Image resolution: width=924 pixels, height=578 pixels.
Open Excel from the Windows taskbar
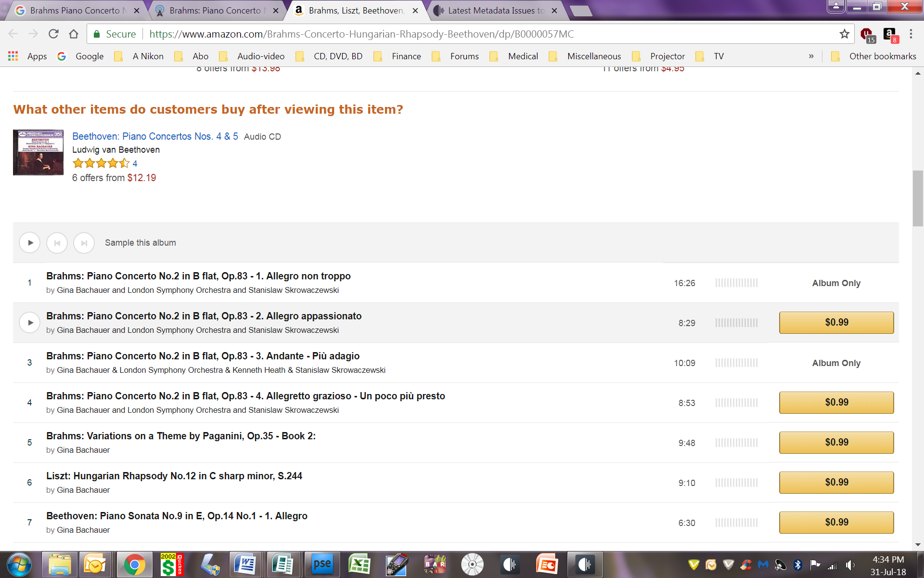(x=359, y=565)
